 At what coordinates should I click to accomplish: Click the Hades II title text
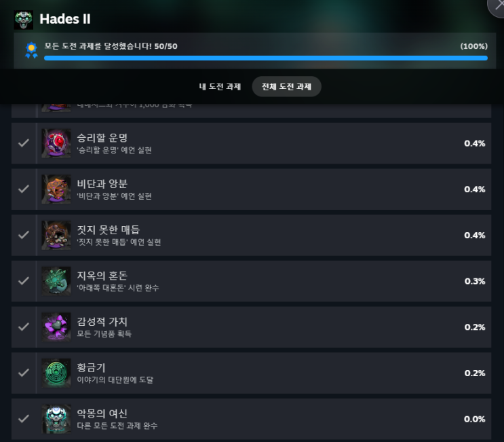tap(65, 19)
